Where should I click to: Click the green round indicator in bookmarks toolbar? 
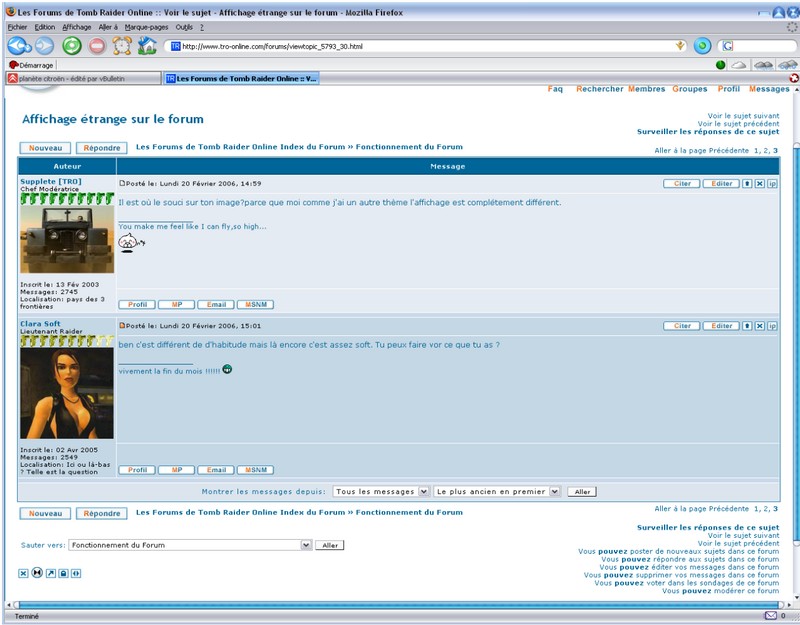coord(720,65)
